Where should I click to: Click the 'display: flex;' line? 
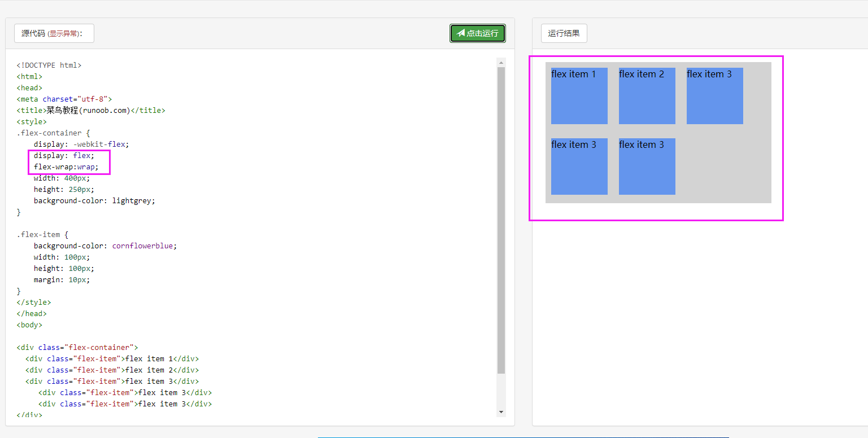[x=64, y=155]
